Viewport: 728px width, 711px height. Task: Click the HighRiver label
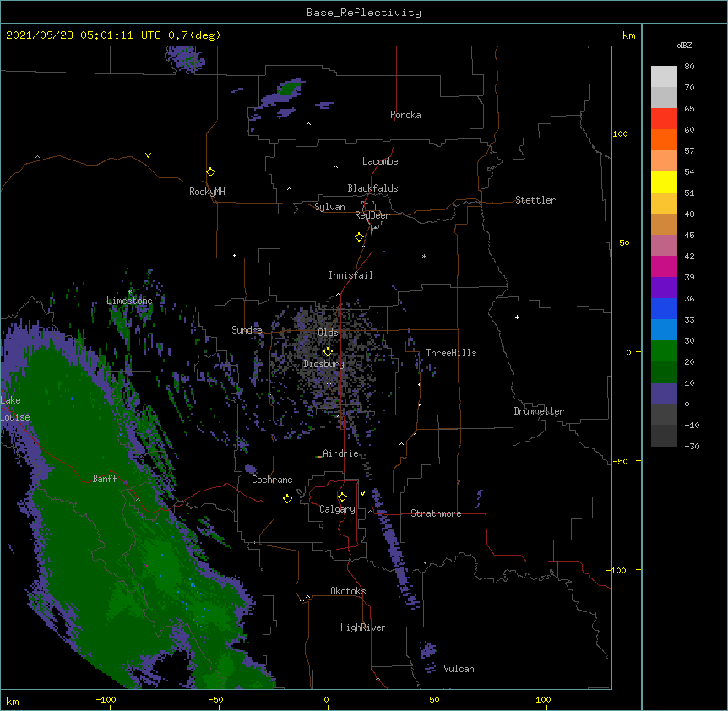[363, 627]
